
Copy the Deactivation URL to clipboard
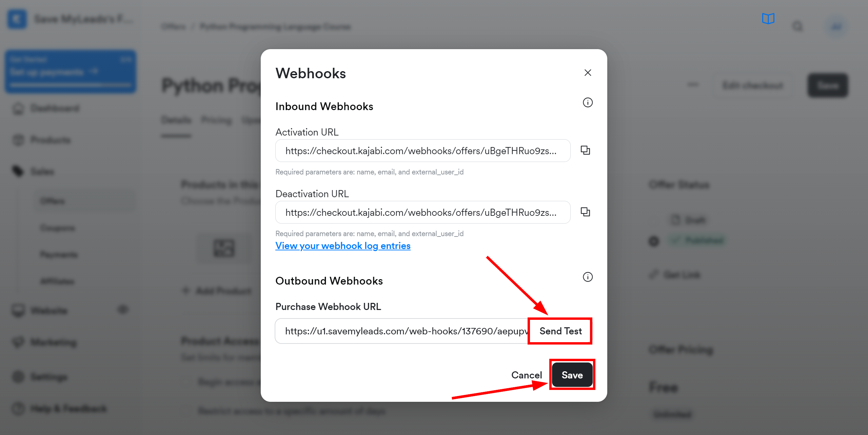pyautogui.click(x=586, y=212)
